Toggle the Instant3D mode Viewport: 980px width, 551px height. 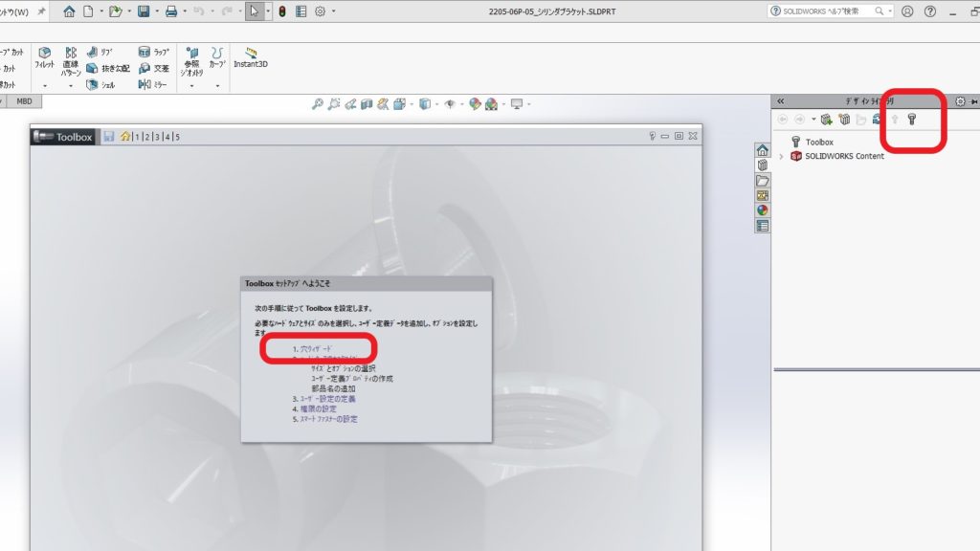[251, 57]
